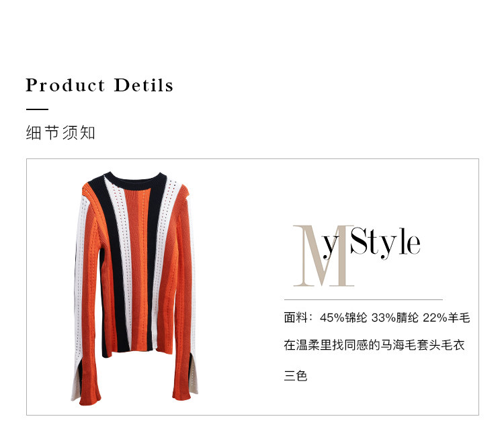The height and width of the screenshot is (431, 504).
Task: Click the small letter y in logo
Action: click(x=331, y=246)
